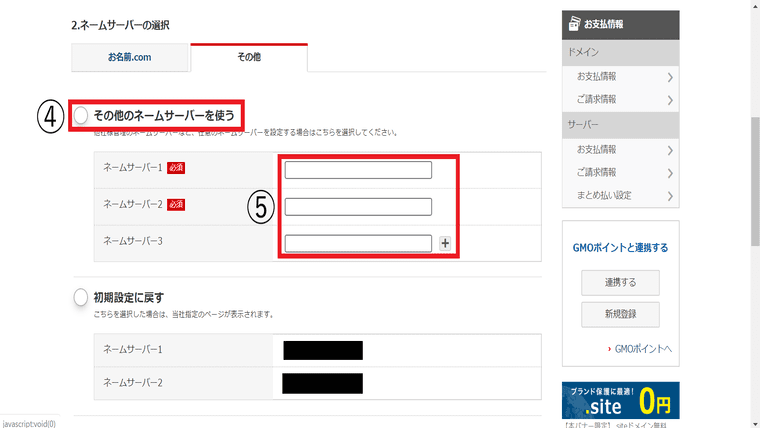Expand chevron beside ドメイン ご請求情報
Screen dimensions: 760x428
pyautogui.click(x=670, y=100)
